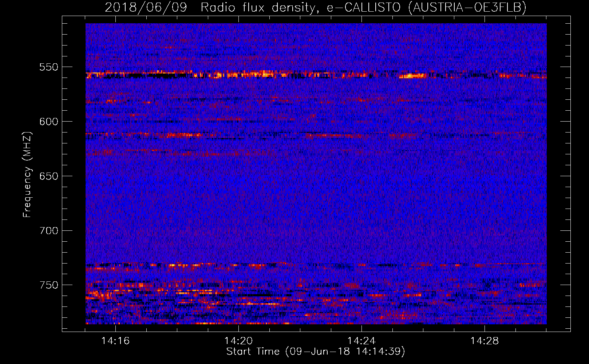The width and height of the screenshot is (589, 364).
Task: Select the 550 frequency axis label
Action: point(49,67)
